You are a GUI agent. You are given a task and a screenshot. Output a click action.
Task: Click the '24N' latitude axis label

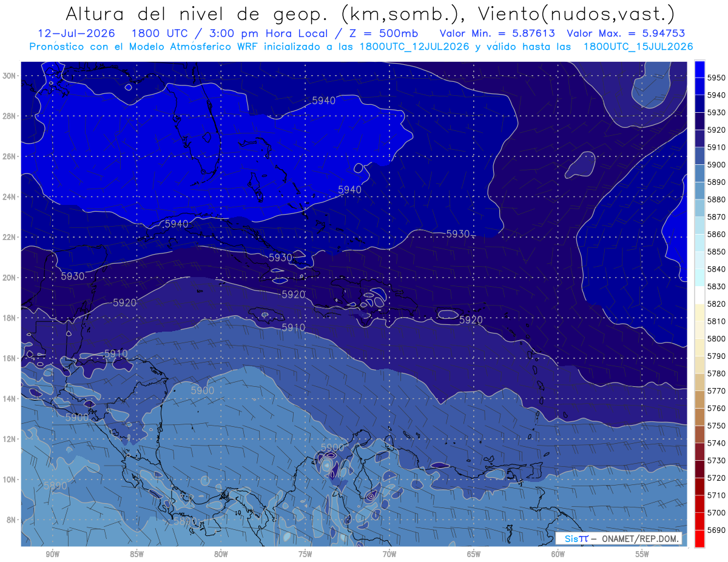pyautogui.click(x=8, y=197)
